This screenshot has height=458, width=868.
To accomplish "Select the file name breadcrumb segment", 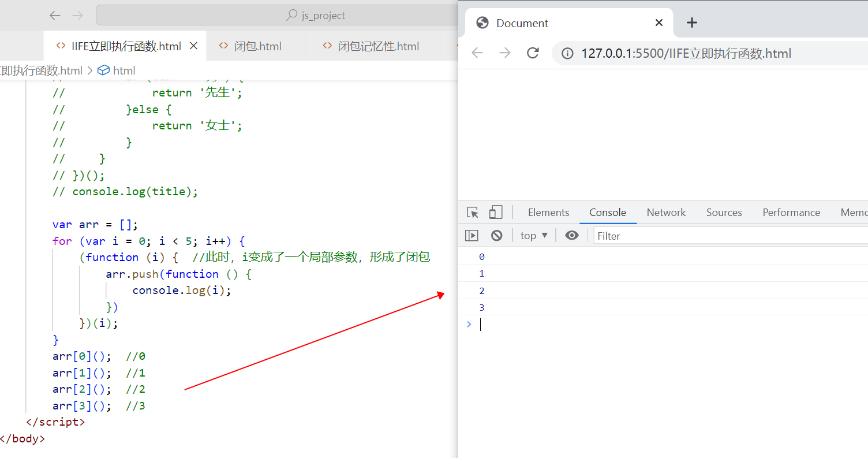I will click(x=42, y=70).
